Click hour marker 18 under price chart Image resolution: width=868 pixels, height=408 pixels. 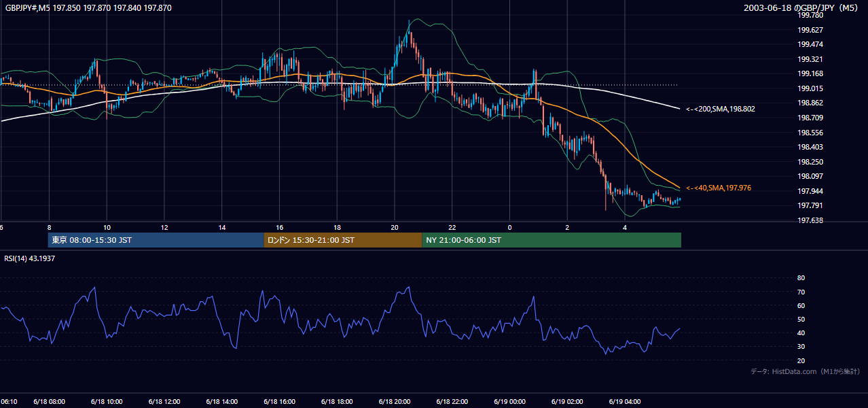(338, 227)
